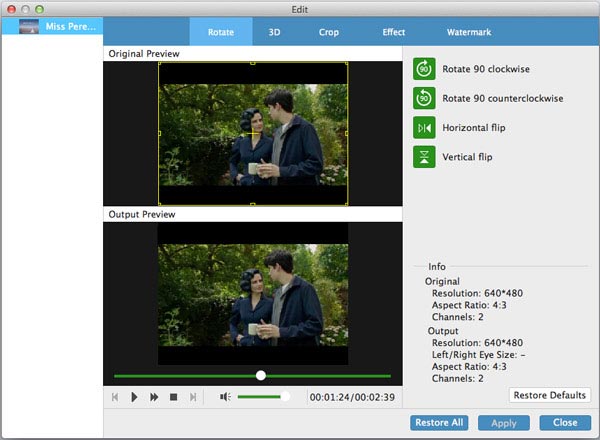
Task: Click the 00:01:24/00:02:39 time display
Action: point(352,398)
